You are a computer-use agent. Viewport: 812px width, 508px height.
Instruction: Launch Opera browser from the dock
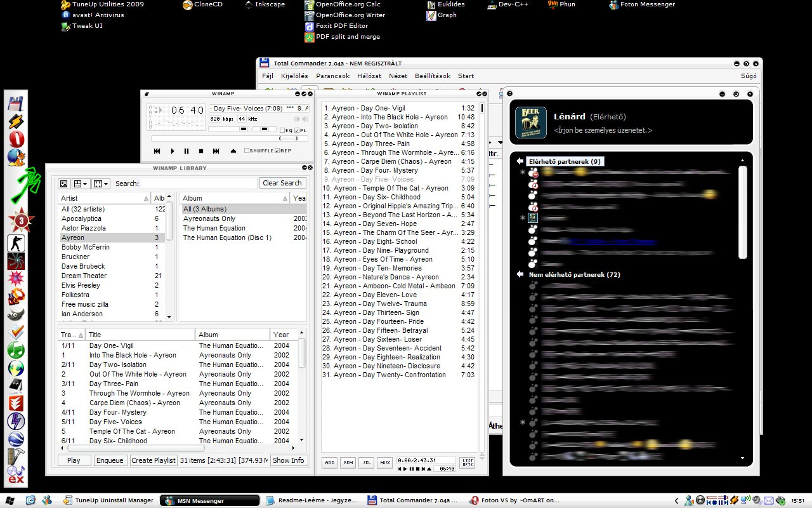pyautogui.click(x=16, y=140)
